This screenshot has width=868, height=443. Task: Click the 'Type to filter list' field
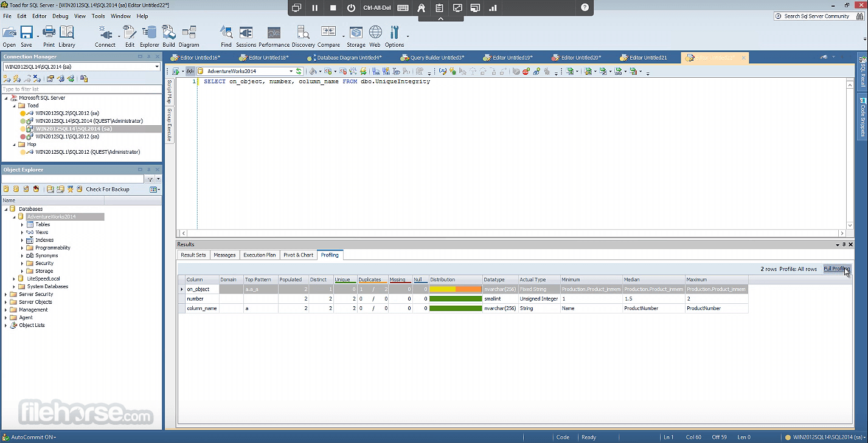(x=82, y=89)
